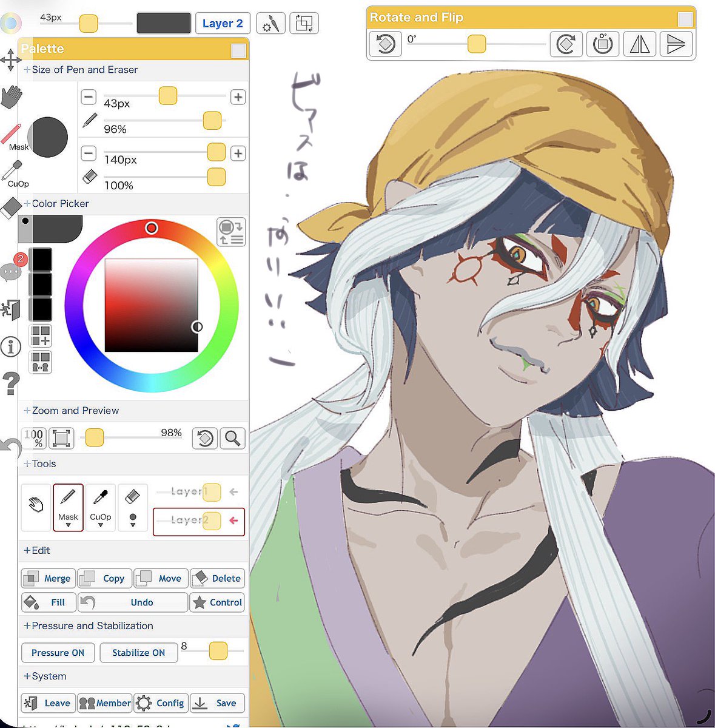Click the Fill button
This screenshot has height=728, width=715.
(49, 602)
